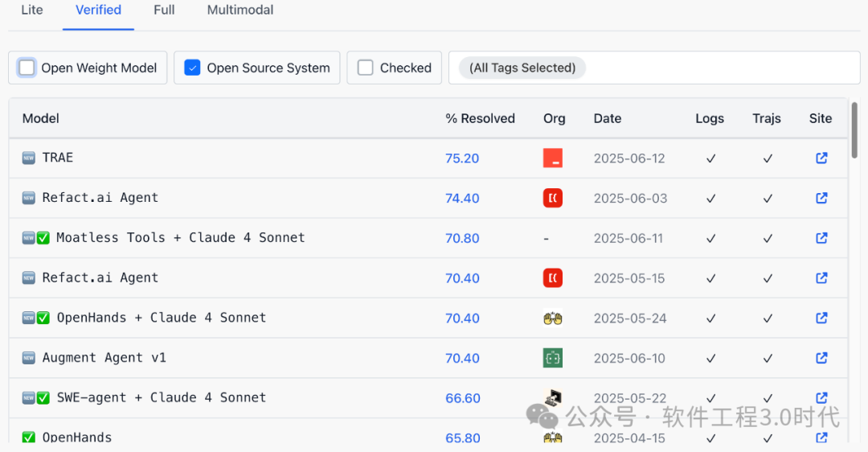The width and height of the screenshot is (868, 452).
Task: Sort by the % Resolved column header
Action: click(x=480, y=118)
